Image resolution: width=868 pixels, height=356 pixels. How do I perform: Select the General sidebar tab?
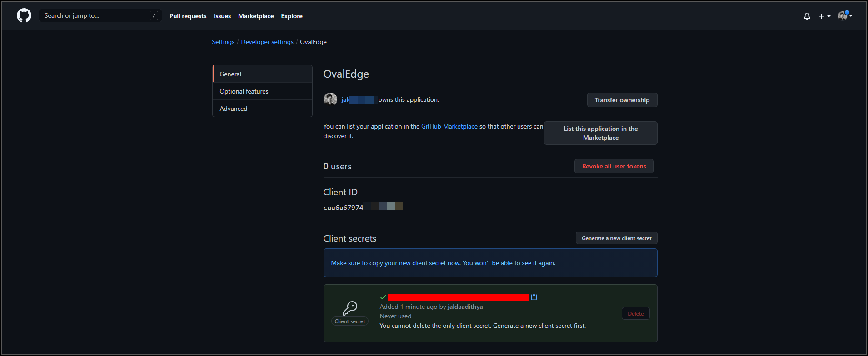pos(262,74)
